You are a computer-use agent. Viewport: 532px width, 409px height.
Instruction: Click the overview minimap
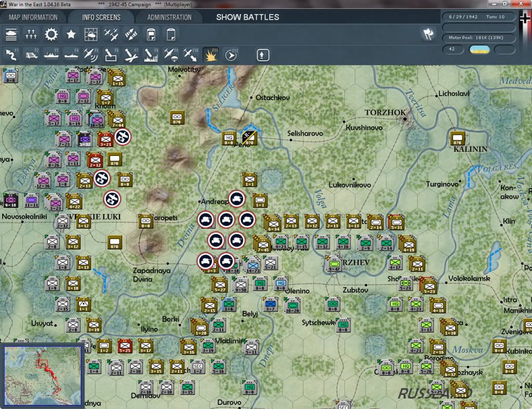click(x=43, y=375)
